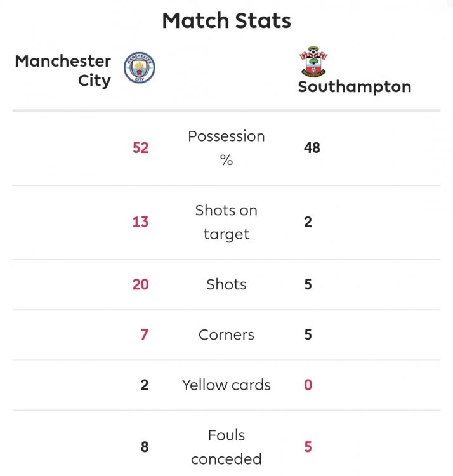The width and height of the screenshot is (453, 476).
Task: Open the Manchester City team name link
Action: 63,70
